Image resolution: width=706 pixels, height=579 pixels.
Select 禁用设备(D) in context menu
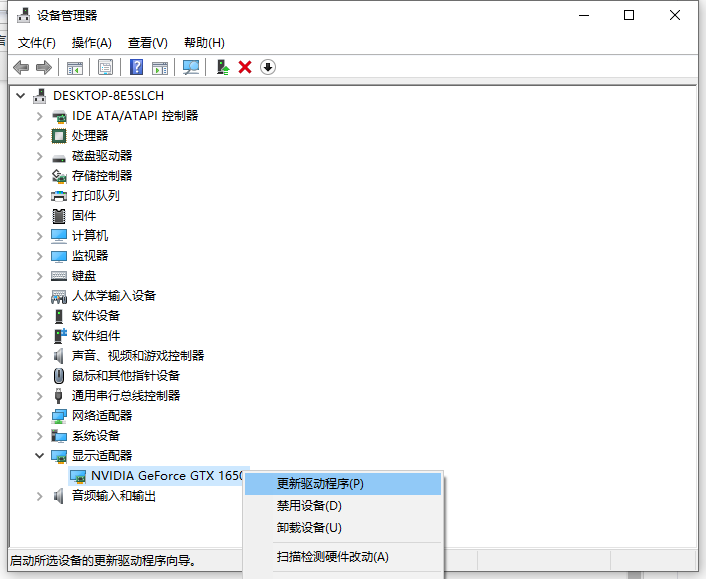309,506
